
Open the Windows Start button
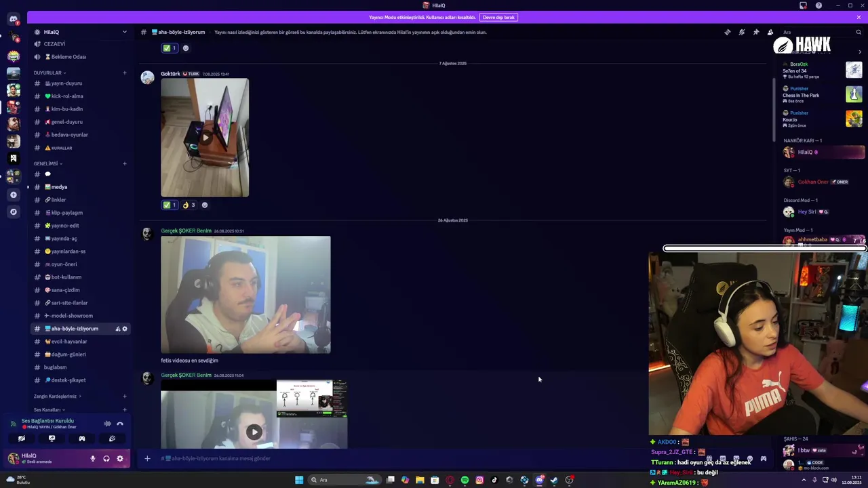pyautogui.click(x=299, y=480)
